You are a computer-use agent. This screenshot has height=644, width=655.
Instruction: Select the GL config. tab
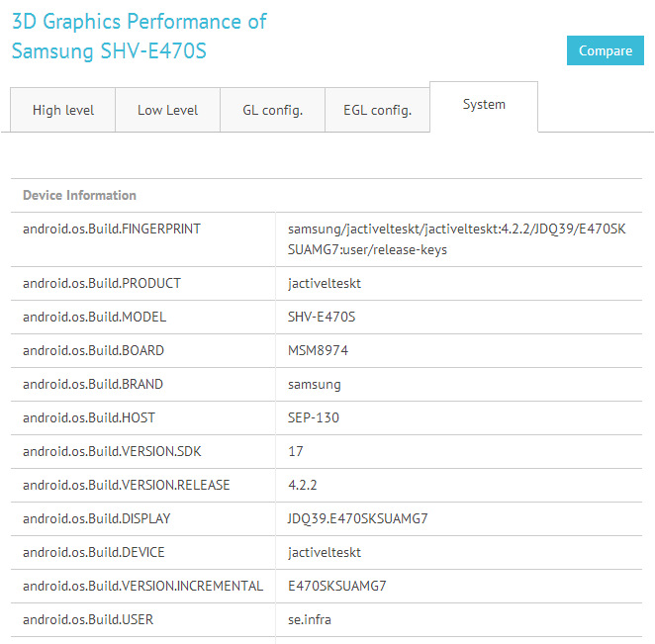tap(272, 110)
